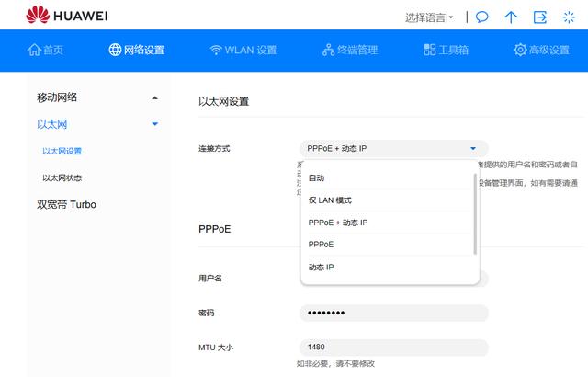Expand the 移动网络 sidebar arrow
Viewport: 588px width, 377px height.
[x=154, y=97]
